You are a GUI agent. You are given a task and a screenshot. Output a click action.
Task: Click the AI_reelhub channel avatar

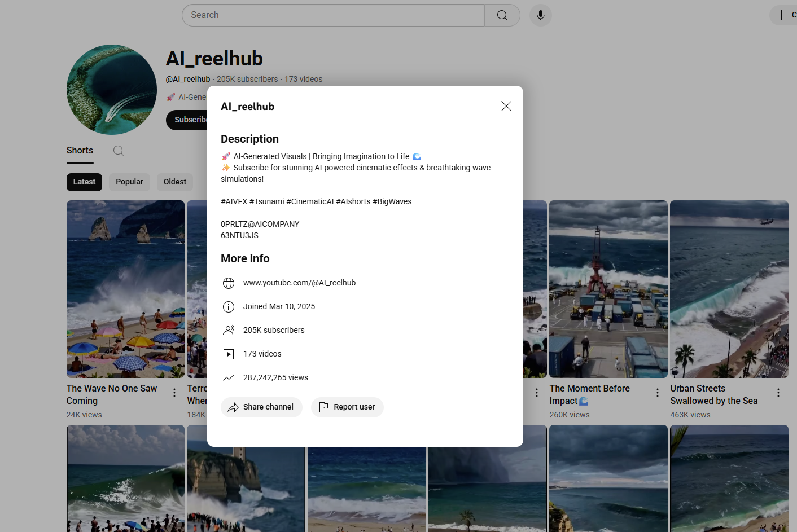[112, 90]
